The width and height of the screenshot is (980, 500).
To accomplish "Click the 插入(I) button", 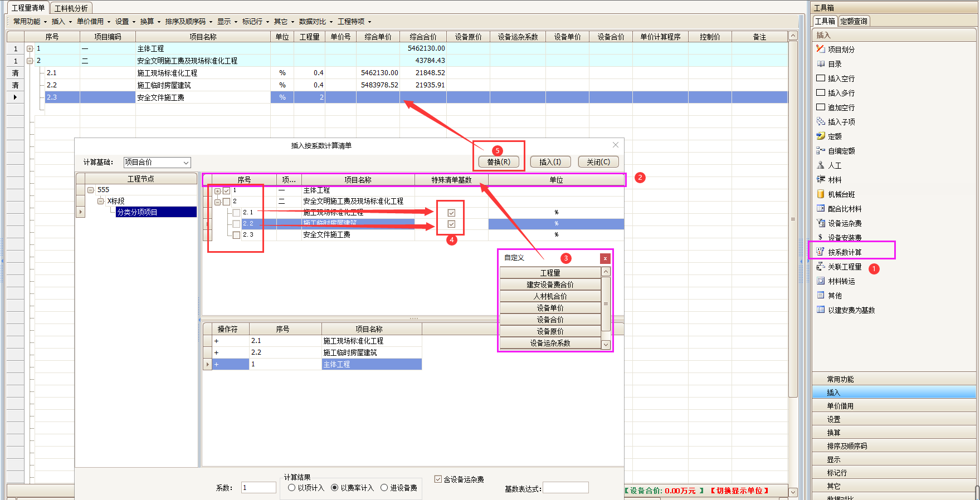I will [x=550, y=162].
